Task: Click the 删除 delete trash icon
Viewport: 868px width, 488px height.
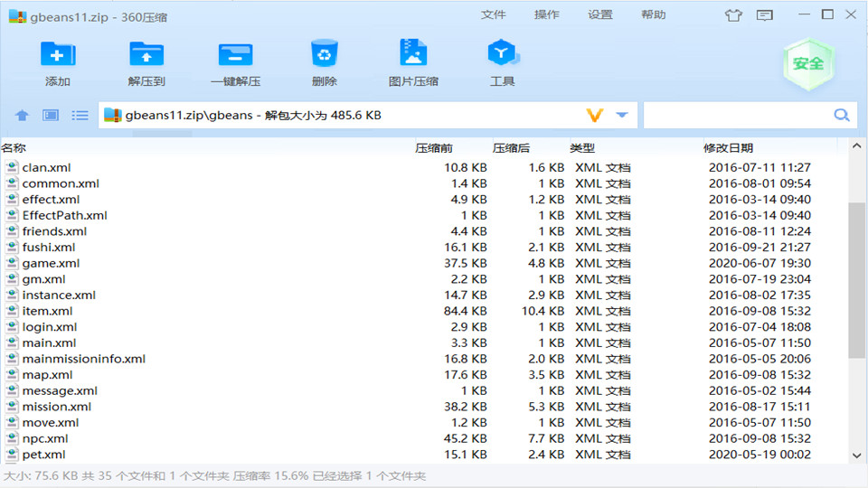Action: click(324, 54)
